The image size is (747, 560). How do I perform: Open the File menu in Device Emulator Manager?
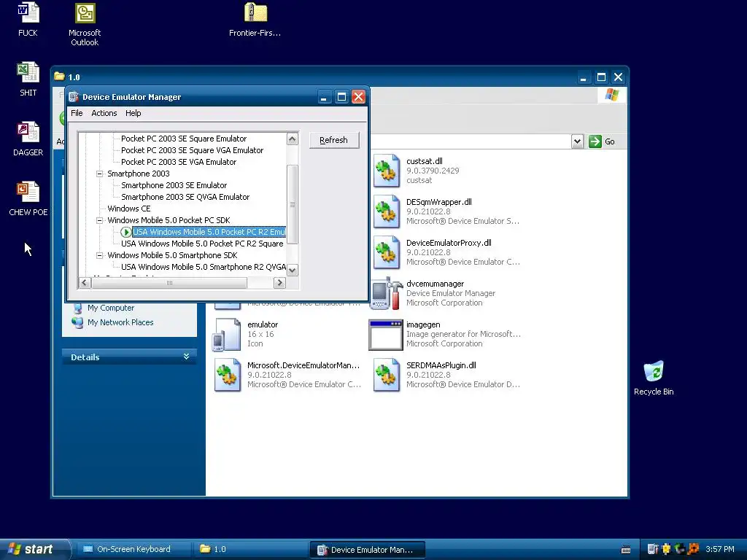tap(77, 113)
